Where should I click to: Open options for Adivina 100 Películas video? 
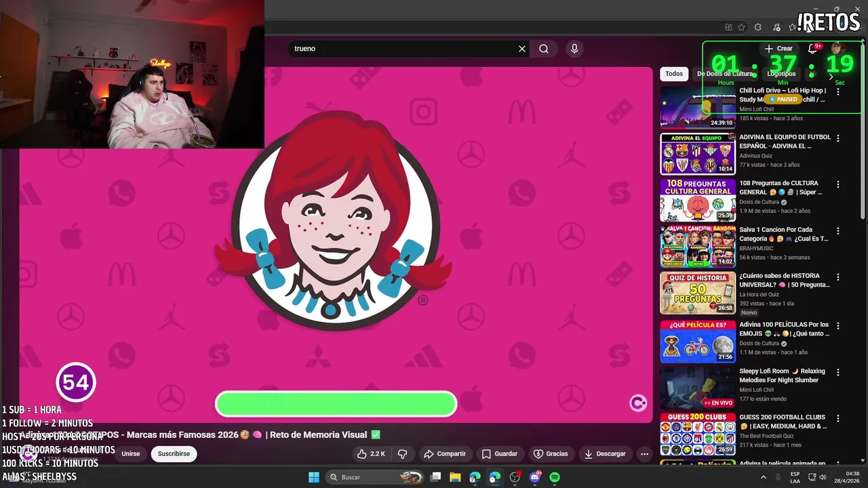838,326
